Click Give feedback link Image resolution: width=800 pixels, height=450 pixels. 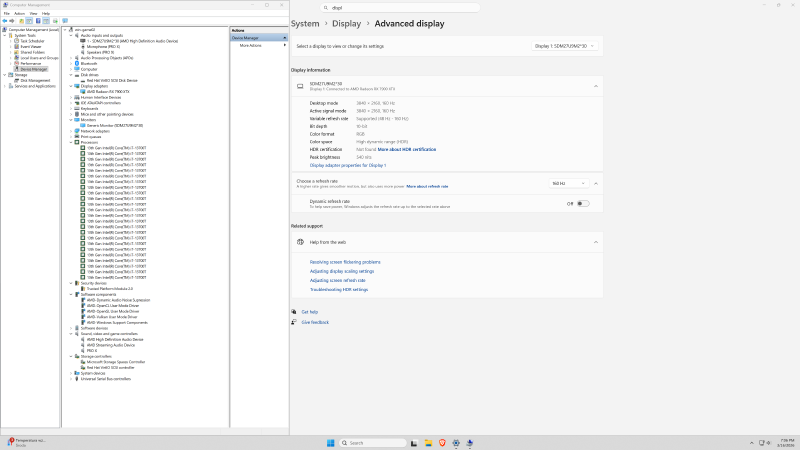pos(315,322)
